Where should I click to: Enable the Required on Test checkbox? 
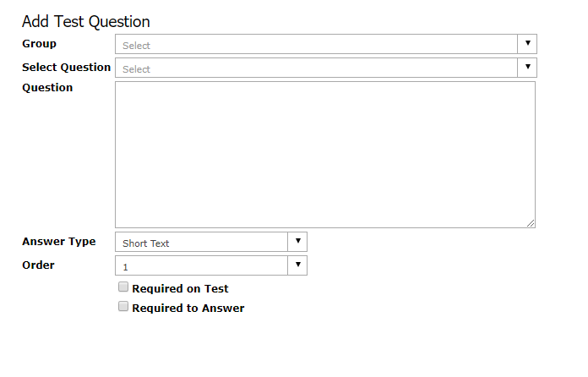123,287
